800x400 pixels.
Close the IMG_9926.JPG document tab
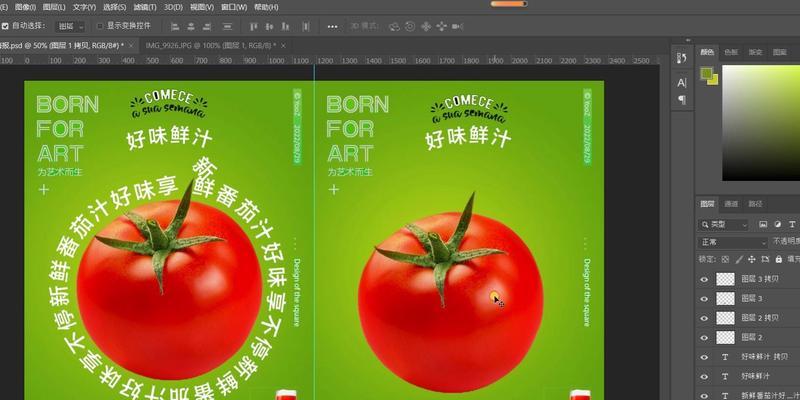(283, 45)
